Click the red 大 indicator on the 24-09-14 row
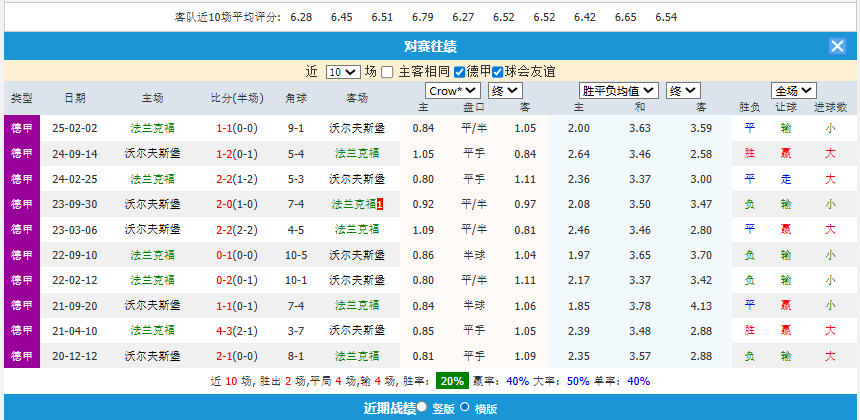860x420 pixels. pos(830,153)
